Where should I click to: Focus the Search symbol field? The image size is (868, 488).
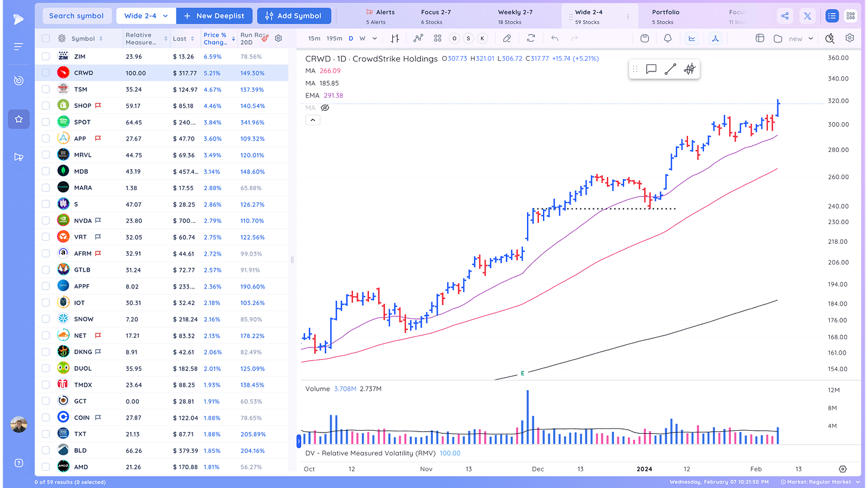coord(76,16)
